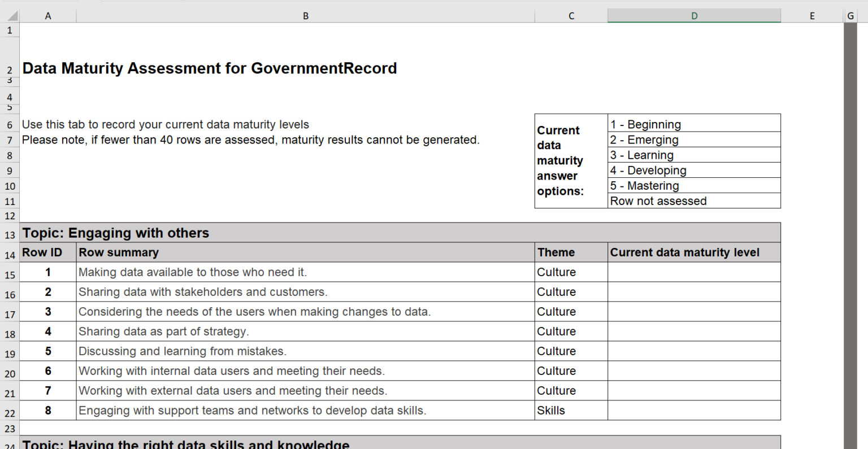Select the "1 - Beginning" answer option cell
The image size is (868, 449).
pyautogui.click(x=693, y=124)
